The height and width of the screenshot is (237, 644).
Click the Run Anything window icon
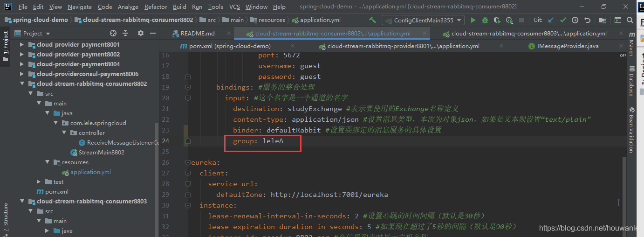[x=618, y=20]
